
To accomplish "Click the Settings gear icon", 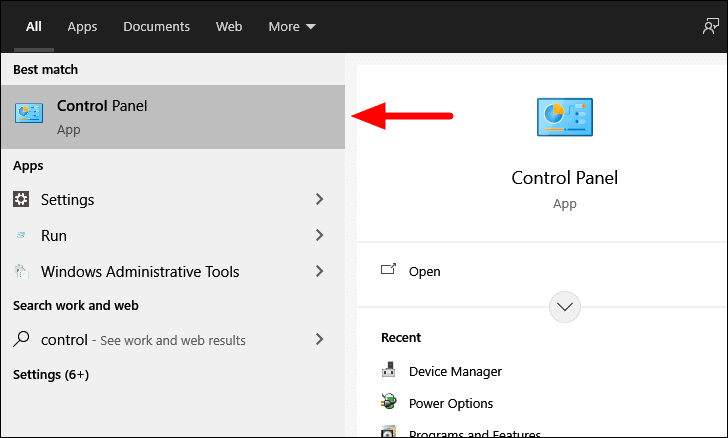I will pos(21,199).
